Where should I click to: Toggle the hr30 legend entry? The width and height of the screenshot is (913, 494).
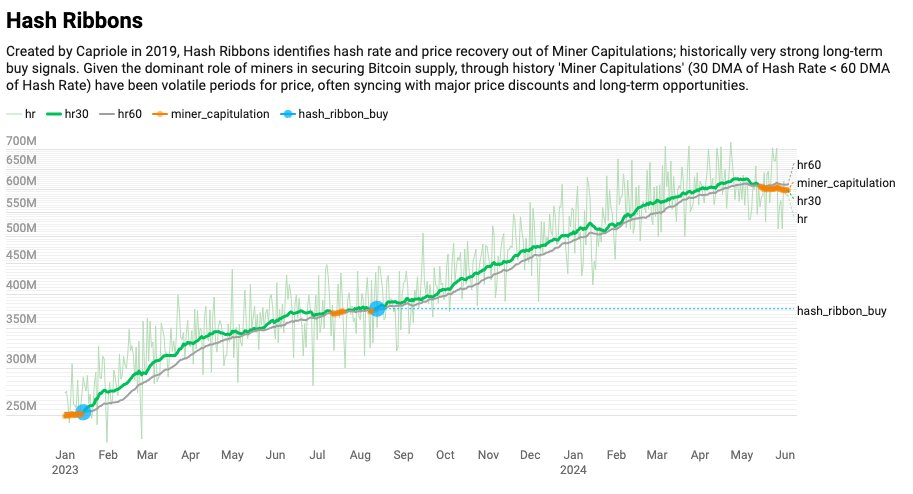coord(67,114)
